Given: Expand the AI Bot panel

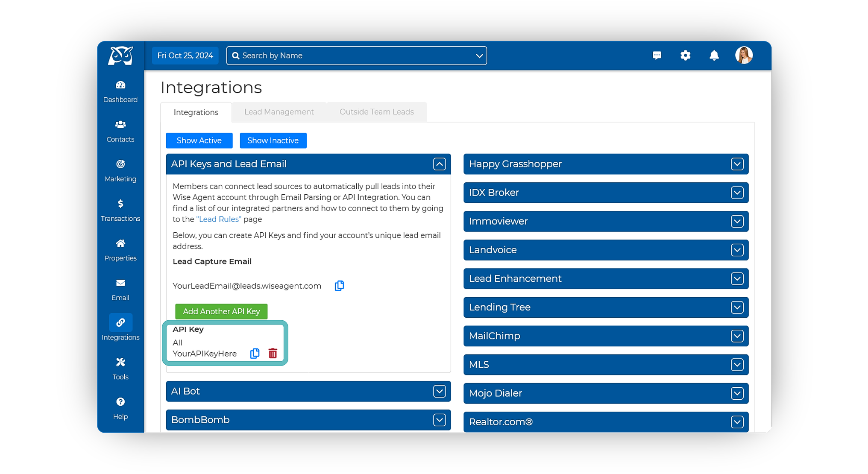Looking at the screenshot, I should [440, 391].
